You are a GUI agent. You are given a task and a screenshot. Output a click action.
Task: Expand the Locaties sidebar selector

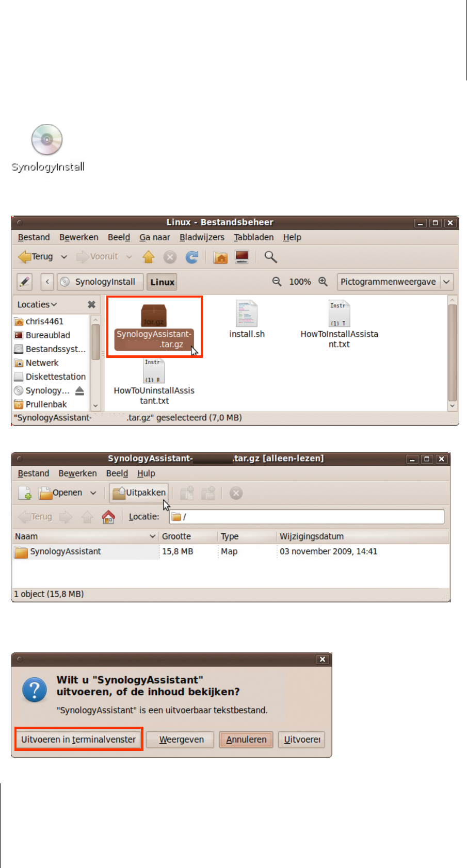click(37, 304)
